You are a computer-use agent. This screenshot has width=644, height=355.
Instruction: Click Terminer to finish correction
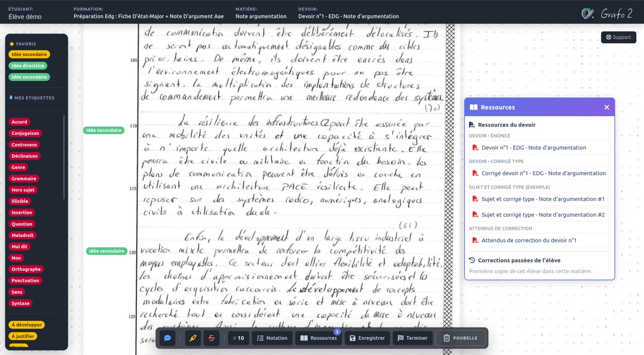pos(413,338)
